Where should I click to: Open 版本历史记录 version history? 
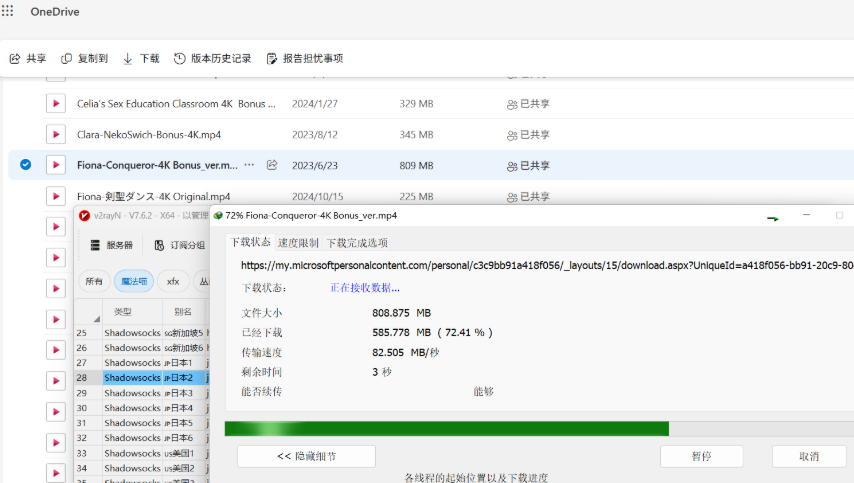point(180,59)
